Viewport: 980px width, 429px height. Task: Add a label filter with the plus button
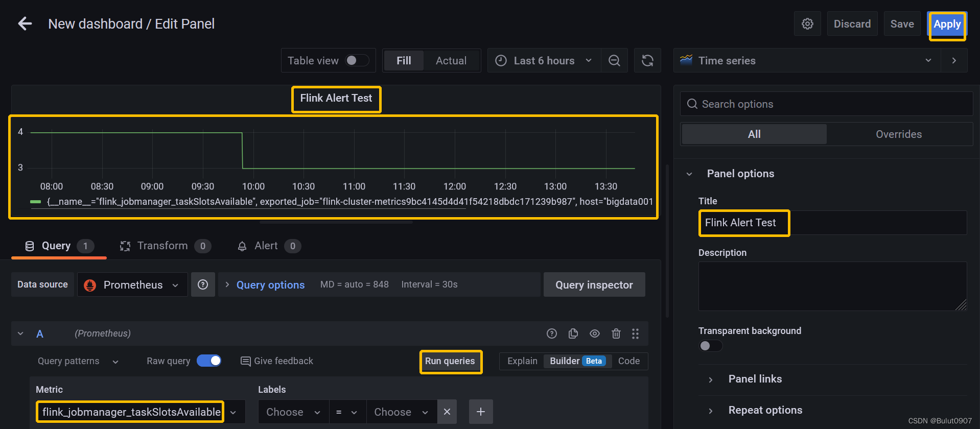pyautogui.click(x=481, y=412)
